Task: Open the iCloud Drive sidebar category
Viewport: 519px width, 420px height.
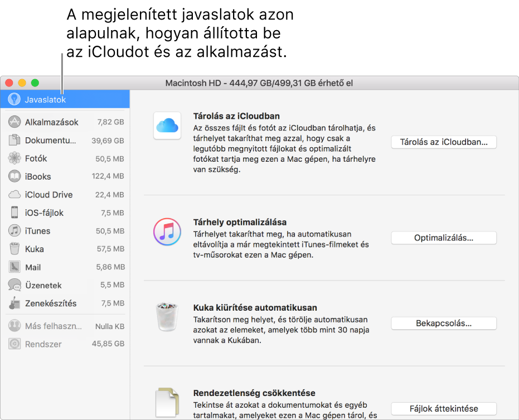Action: point(65,195)
